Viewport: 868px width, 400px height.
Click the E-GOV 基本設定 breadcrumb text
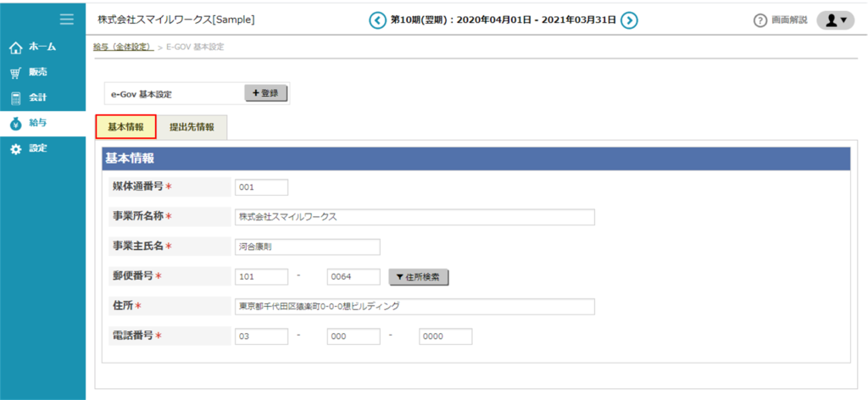[195, 47]
